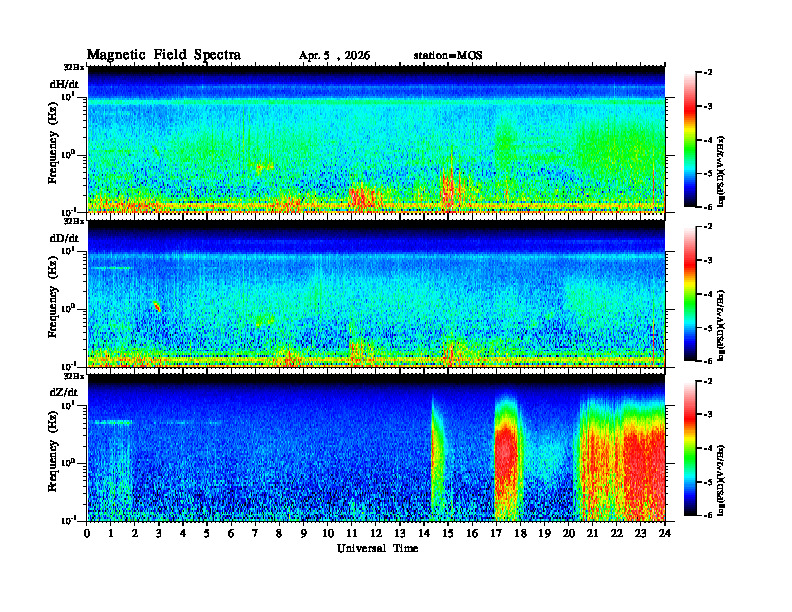Click the red burst near 3 UT in dD/dt plot

point(158,307)
